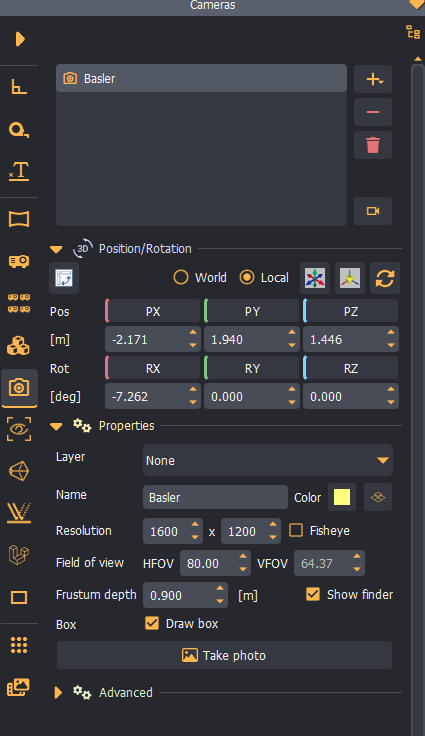Toggle the Show finder checkbox
The width and height of the screenshot is (425, 736).
(313, 594)
